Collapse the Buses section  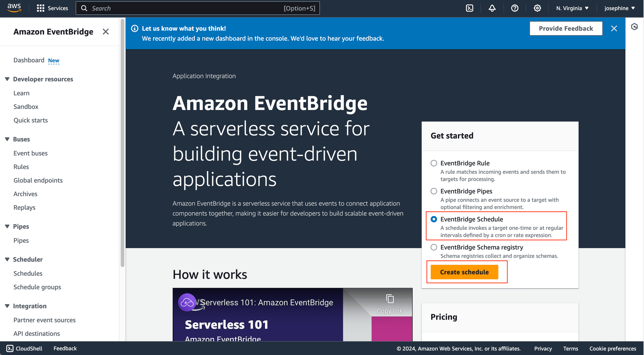pos(7,139)
